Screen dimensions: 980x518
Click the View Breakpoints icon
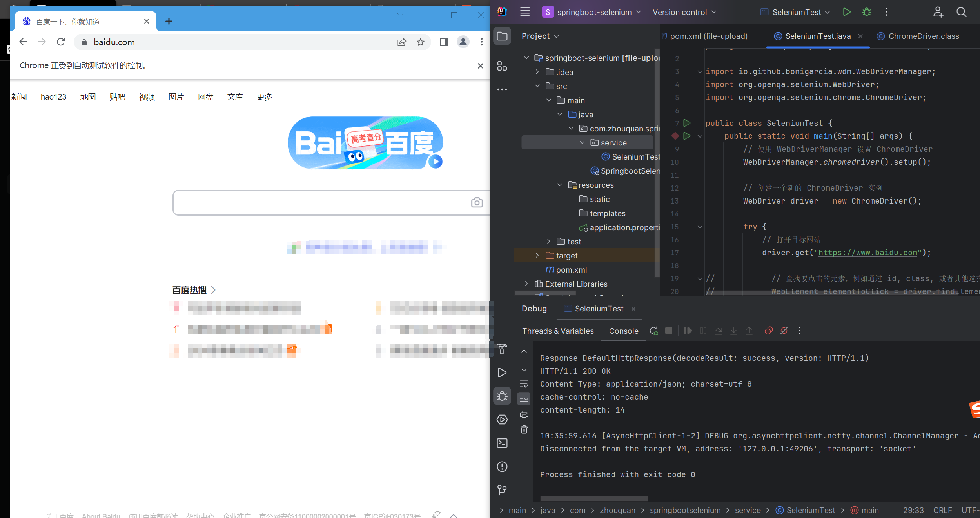(x=769, y=331)
